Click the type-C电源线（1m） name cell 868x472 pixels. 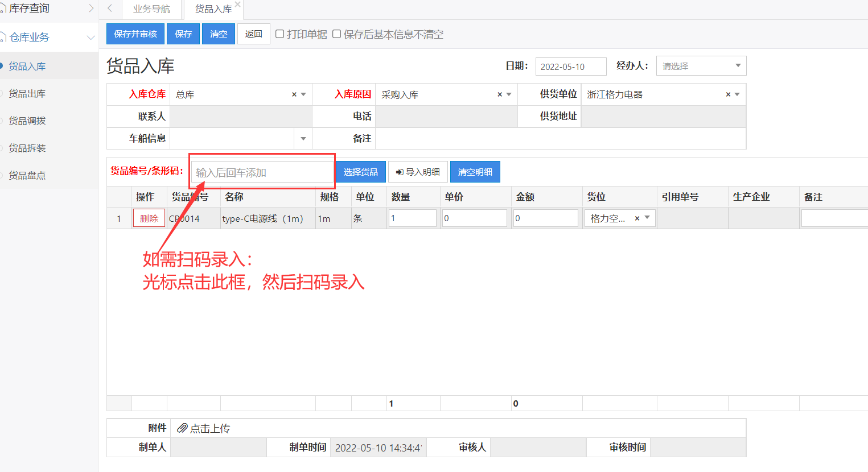coord(268,218)
